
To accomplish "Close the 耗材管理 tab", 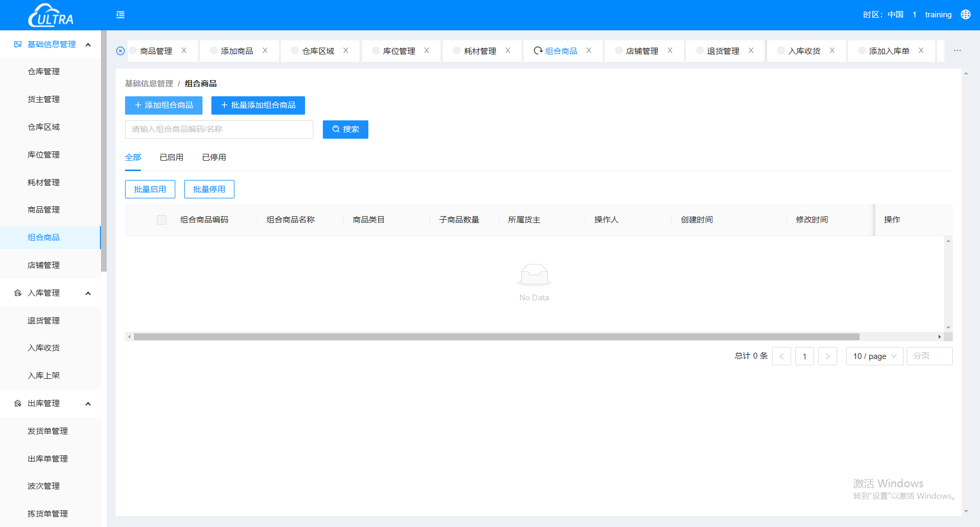I will 508,51.
